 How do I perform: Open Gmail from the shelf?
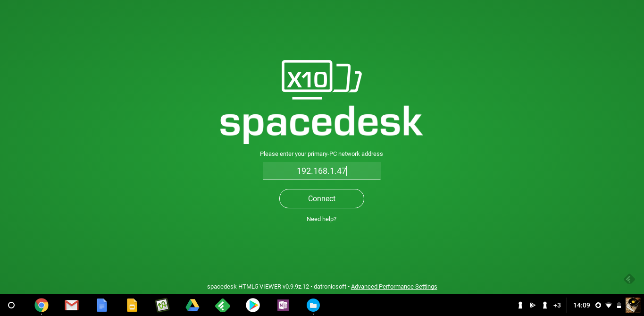click(72, 305)
